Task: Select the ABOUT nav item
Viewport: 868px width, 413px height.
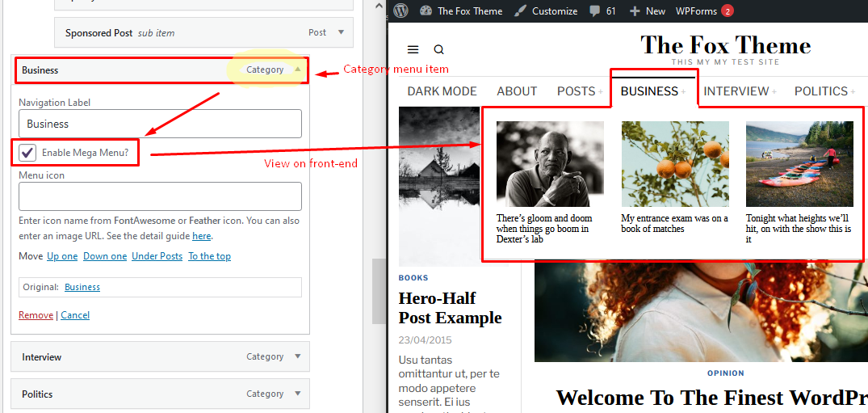Action: point(517,91)
